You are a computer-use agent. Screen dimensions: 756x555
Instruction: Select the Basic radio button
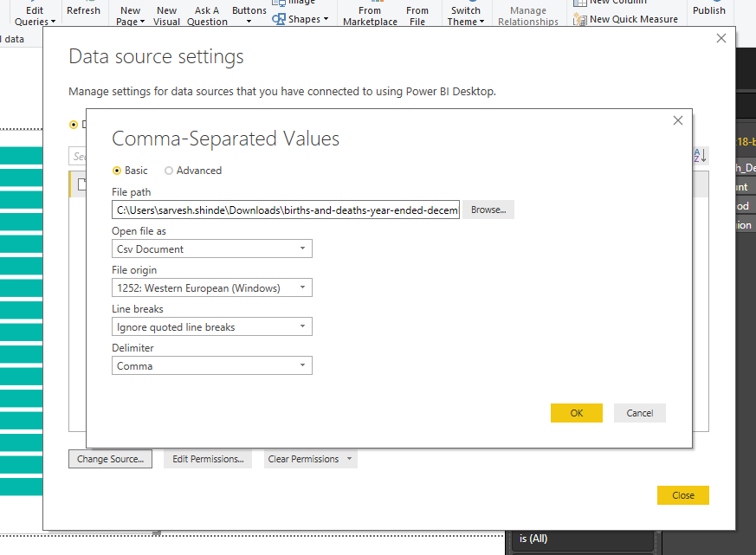pyautogui.click(x=117, y=171)
